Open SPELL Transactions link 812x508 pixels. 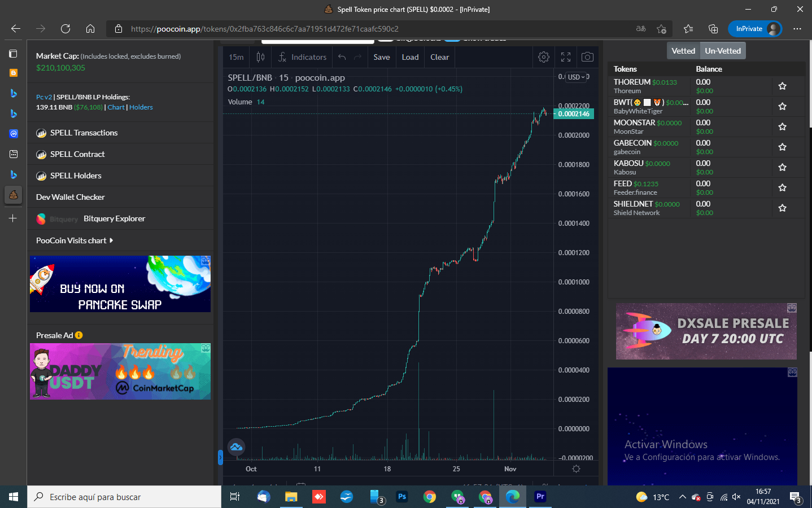pyautogui.click(x=84, y=133)
